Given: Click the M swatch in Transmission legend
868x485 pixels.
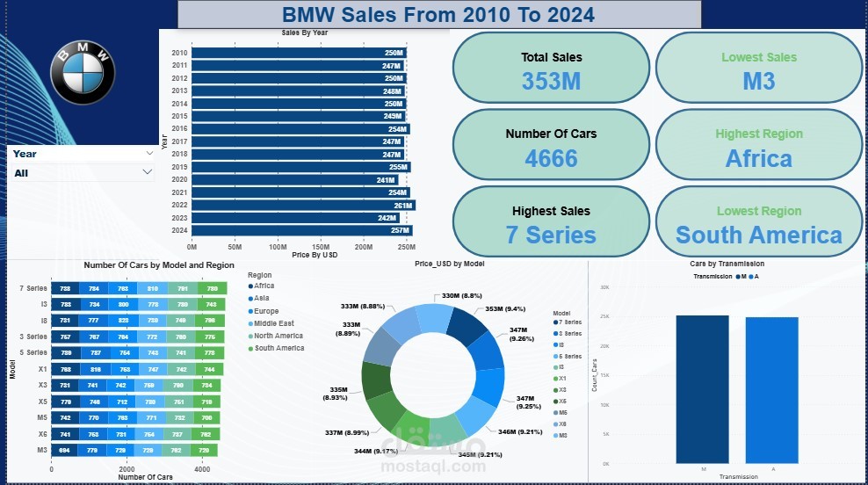Looking at the screenshot, I should [738, 276].
